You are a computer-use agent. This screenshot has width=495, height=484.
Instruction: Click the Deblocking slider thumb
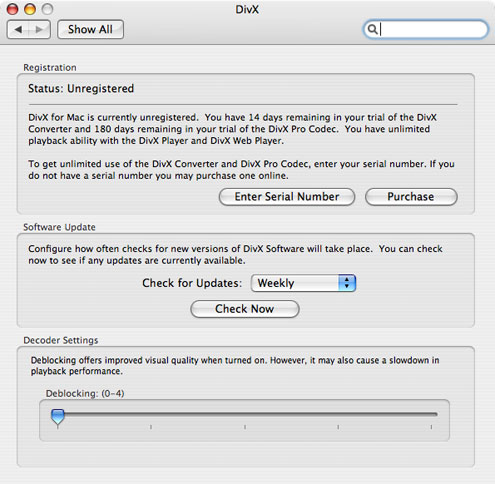point(58,418)
